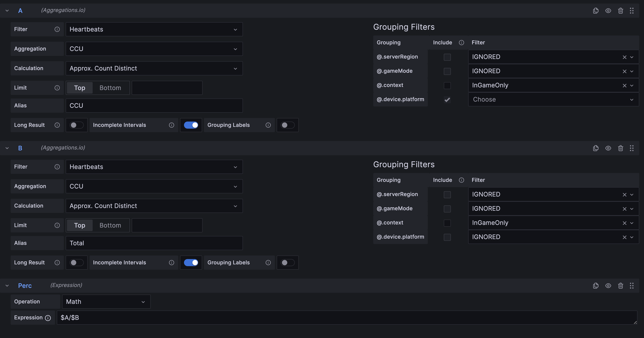Select Bottom limit option in query A
The image size is (644, 338).
pos(110,88)
